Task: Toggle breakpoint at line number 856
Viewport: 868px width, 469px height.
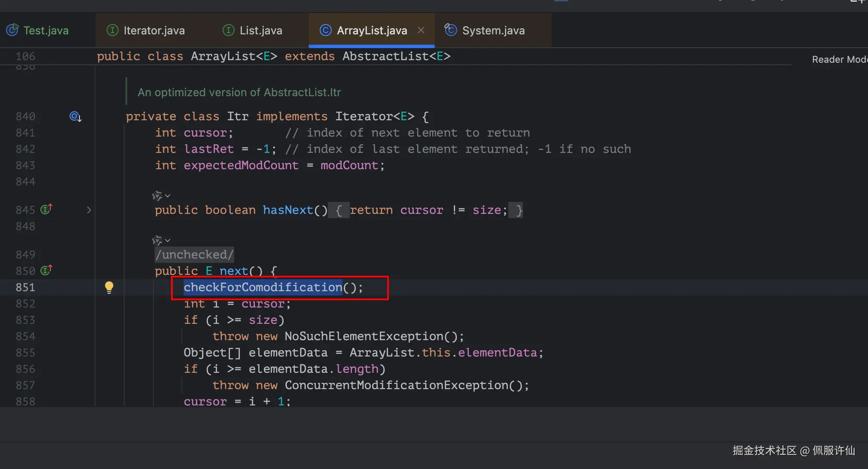Action: [x=25, y=369]
